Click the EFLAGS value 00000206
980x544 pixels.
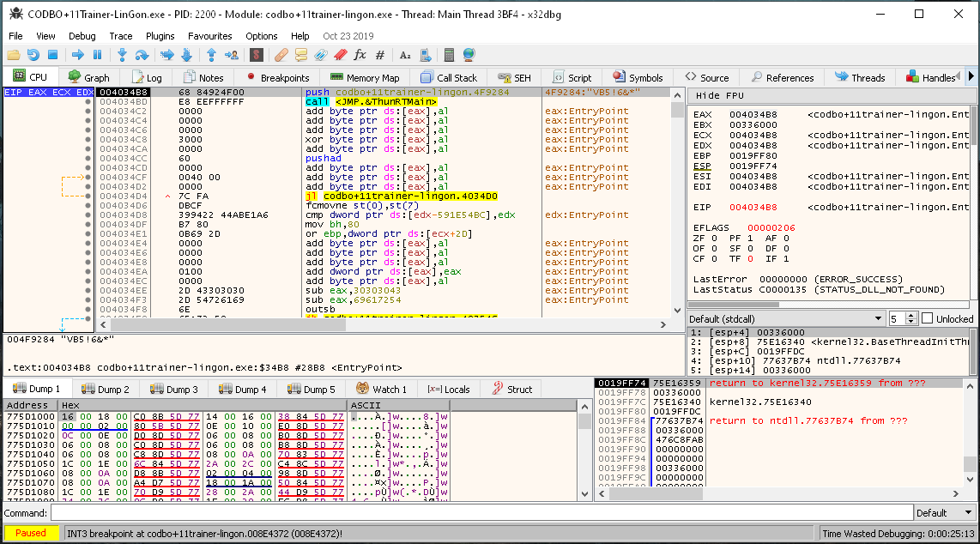coord(771,228)
